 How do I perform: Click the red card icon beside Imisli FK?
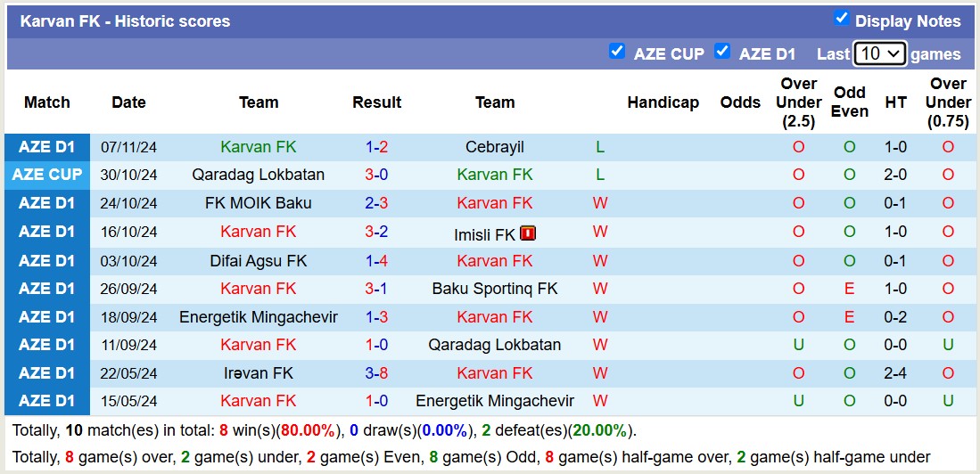[528, 233]
